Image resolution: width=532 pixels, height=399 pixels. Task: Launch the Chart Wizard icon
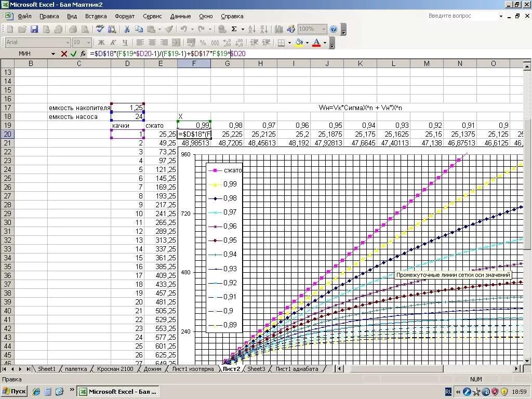pyautogui.click(x=279, y=30)
